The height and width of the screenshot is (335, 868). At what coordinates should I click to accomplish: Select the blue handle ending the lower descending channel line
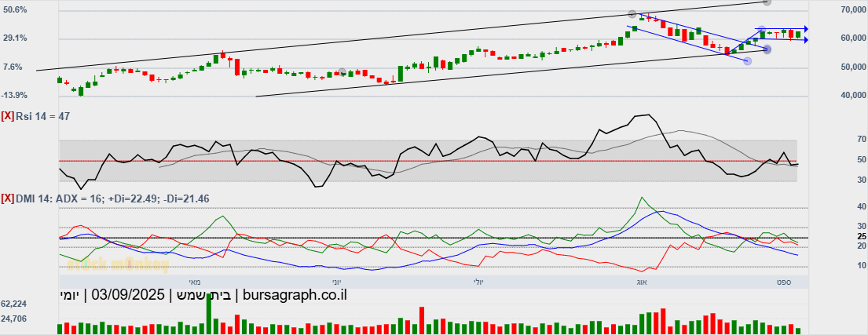(x=747, y=61)
